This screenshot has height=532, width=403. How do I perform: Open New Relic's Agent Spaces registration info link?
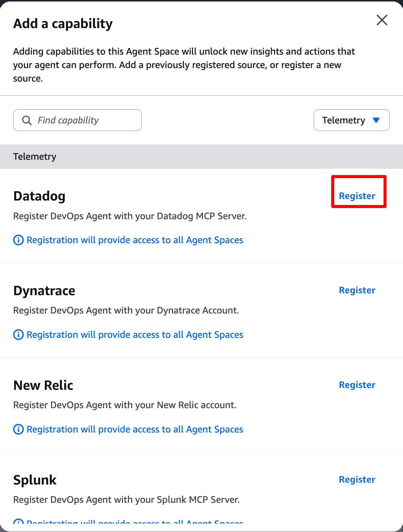135,429
